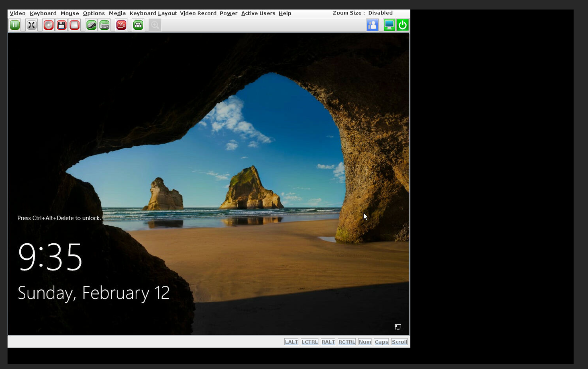Toggle the LCTRL key indicator
588x369 pixels.
[310, 342]
